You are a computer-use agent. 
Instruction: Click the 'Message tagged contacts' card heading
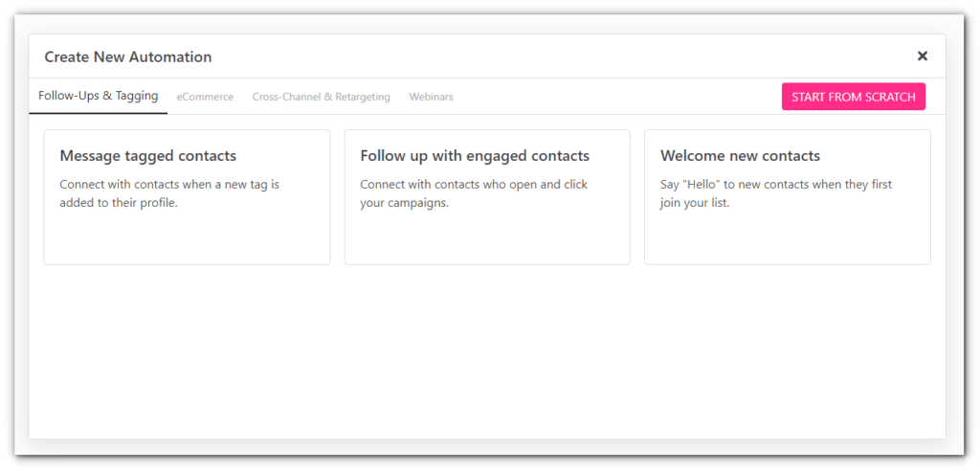pyautogui.click(x=148, y=156)
